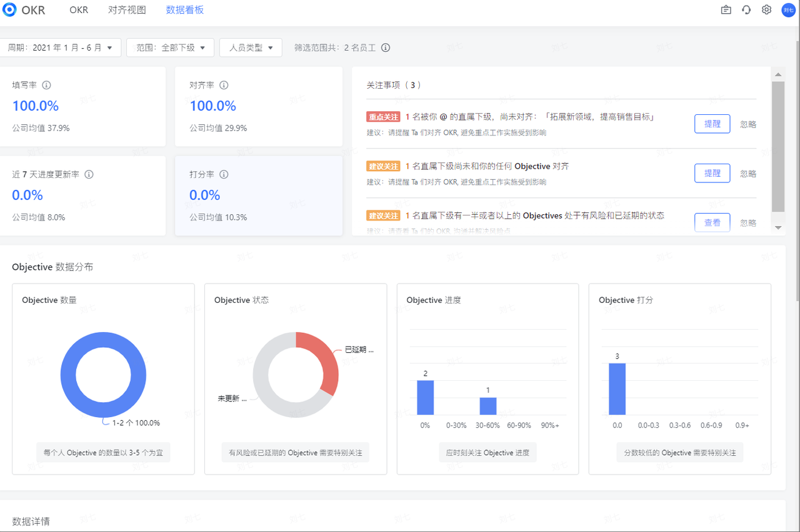Open the user avatar menu
This screenshot has width=800, height=532.
(x=788, y=10)
